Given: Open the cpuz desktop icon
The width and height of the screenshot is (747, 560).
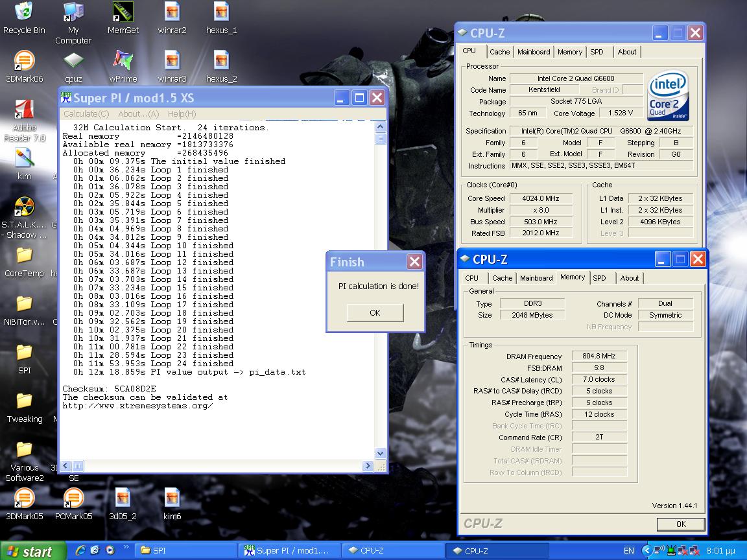Looking at the screenshot, I should point(73,67).
